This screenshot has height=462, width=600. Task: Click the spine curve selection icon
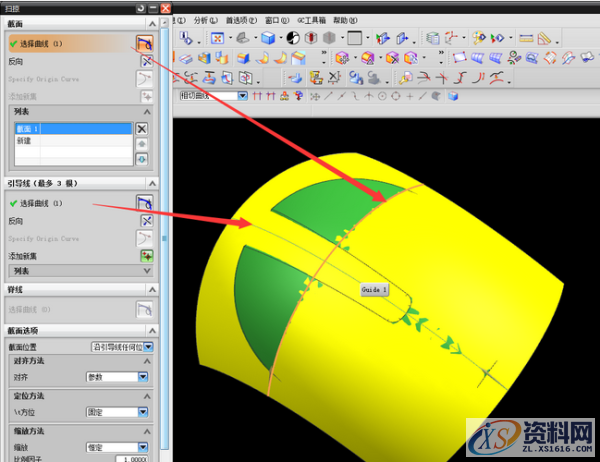click(145, 311)
